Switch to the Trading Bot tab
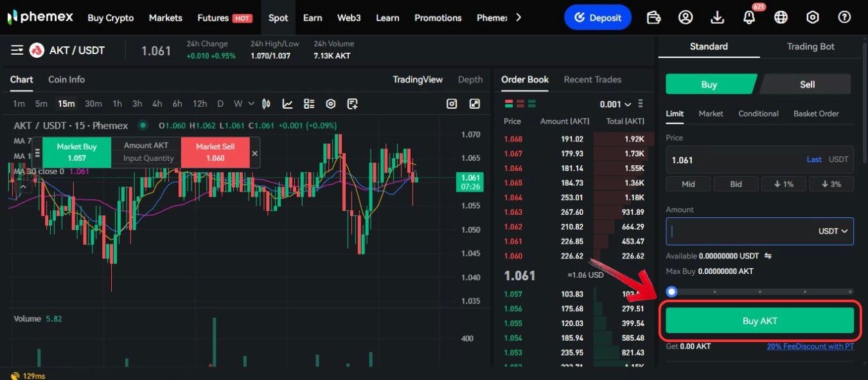Image resolution: width=868 pixels, height=380 pixels. coord(810,46)
